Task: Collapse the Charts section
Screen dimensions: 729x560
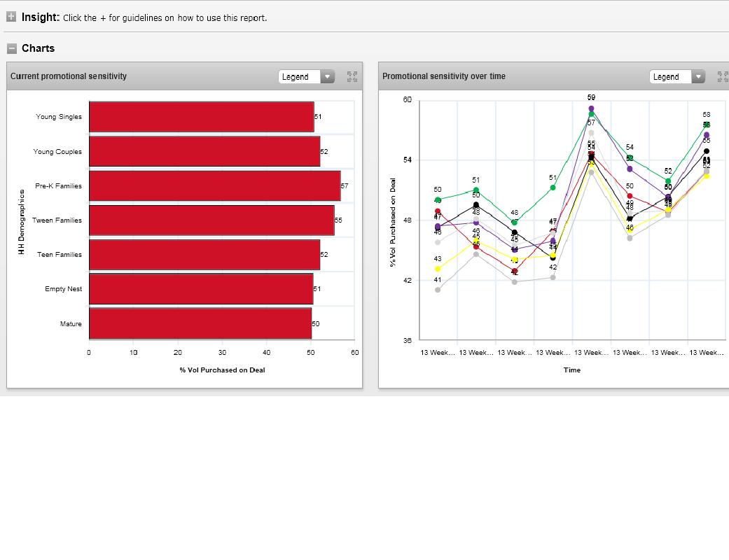Action: 11,48
